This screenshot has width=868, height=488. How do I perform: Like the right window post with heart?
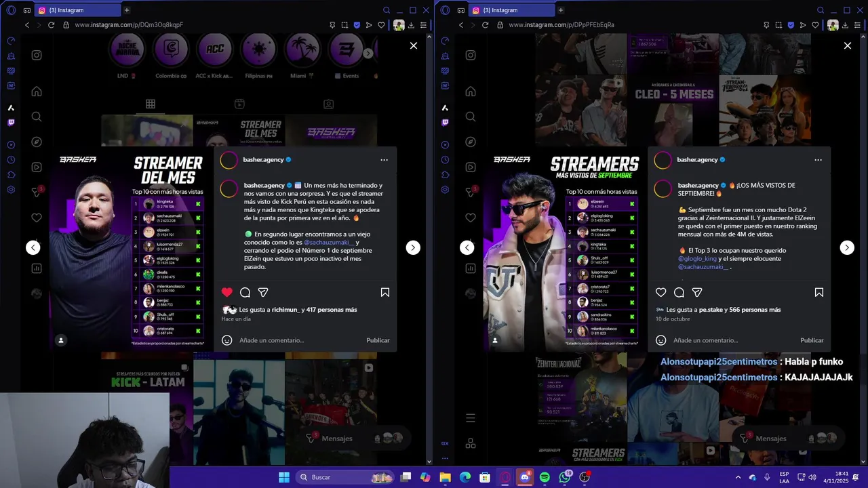tap(661, 292)
